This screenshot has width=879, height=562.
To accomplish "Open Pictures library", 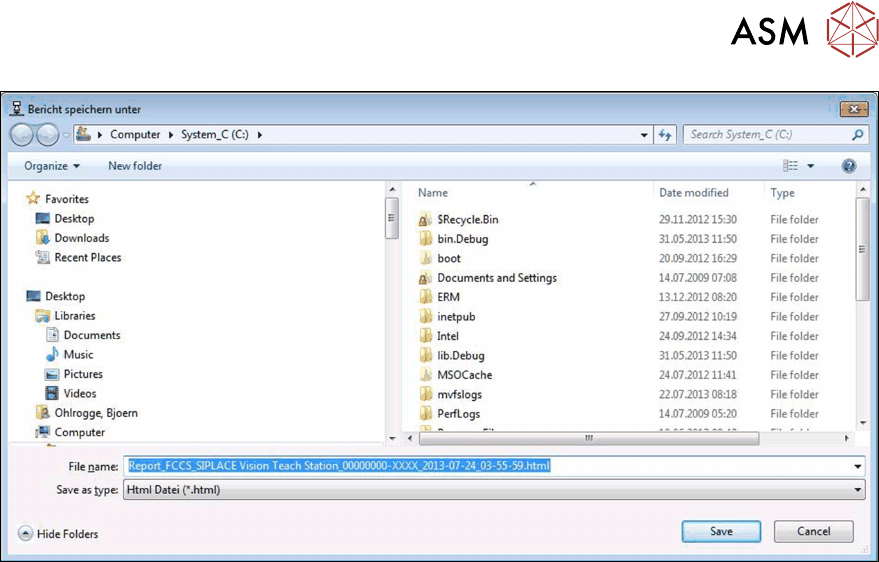I will [83, 374].
